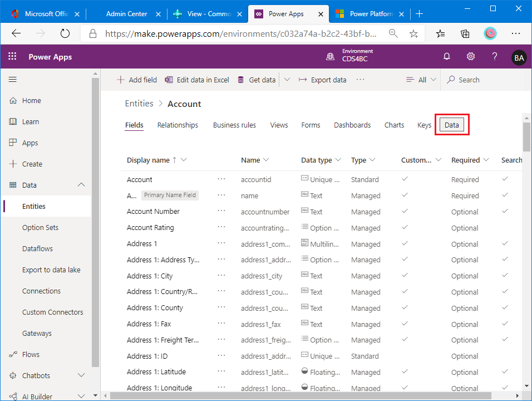Image resolution: width=532 pixels, height=401 pixels.
Task: Open the All filter dropdown
Action: point(421,80)
